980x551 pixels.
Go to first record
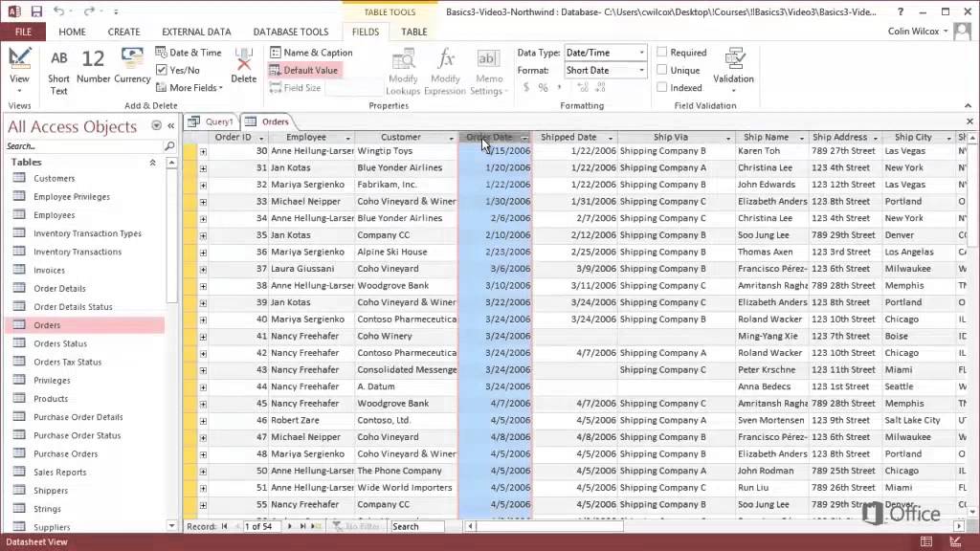(x=224, y=527)
